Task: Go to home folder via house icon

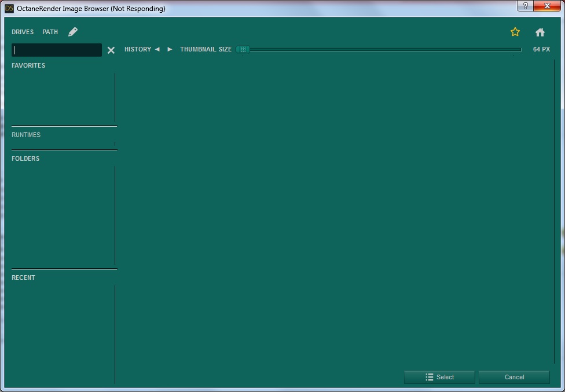Action: [x=540, y=32]
